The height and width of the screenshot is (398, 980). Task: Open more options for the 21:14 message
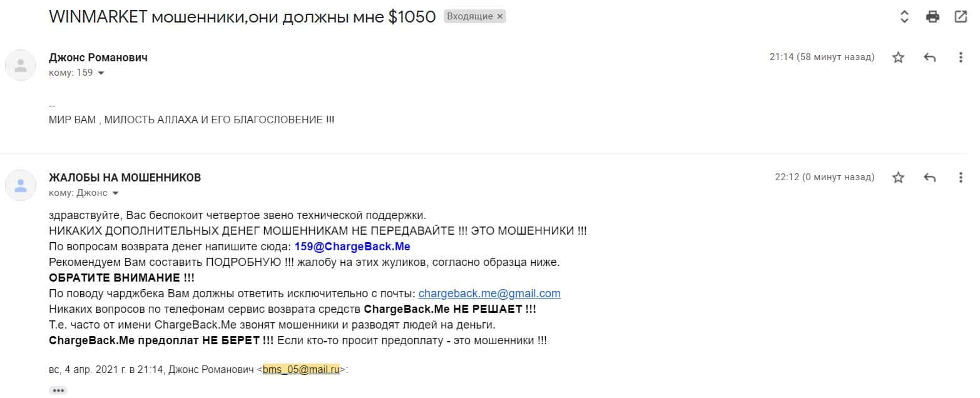tap(961, 58)
